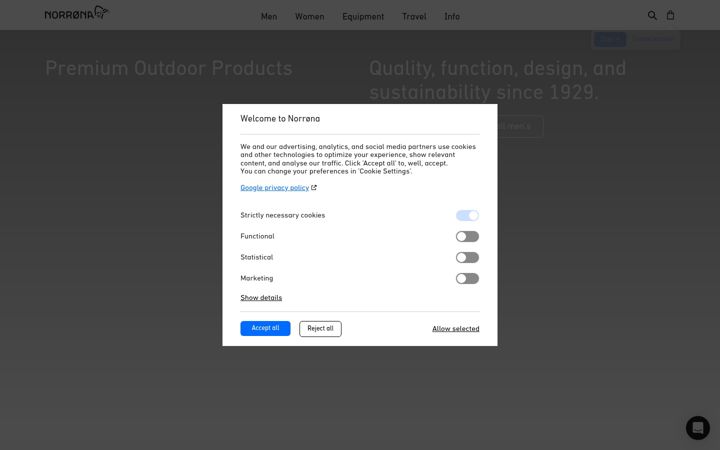
Task: Click Premium Outdoor Products heading
Action: tap(169, 68)
